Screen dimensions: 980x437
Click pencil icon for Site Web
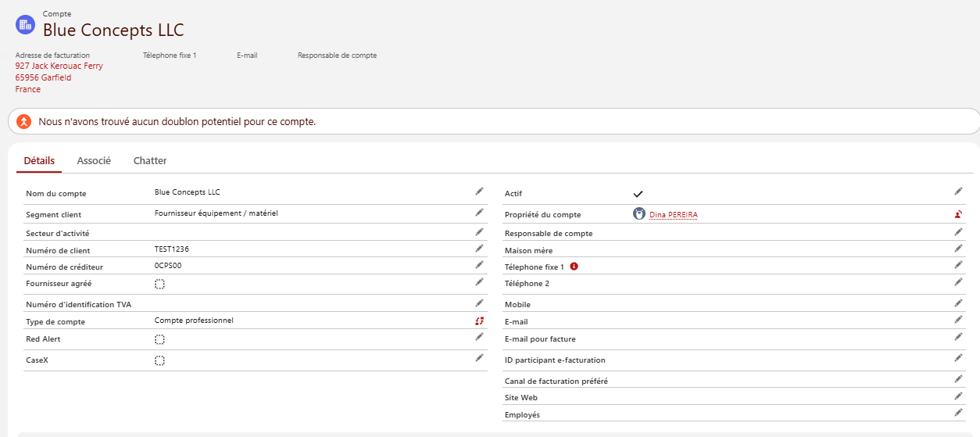[958, 396]
